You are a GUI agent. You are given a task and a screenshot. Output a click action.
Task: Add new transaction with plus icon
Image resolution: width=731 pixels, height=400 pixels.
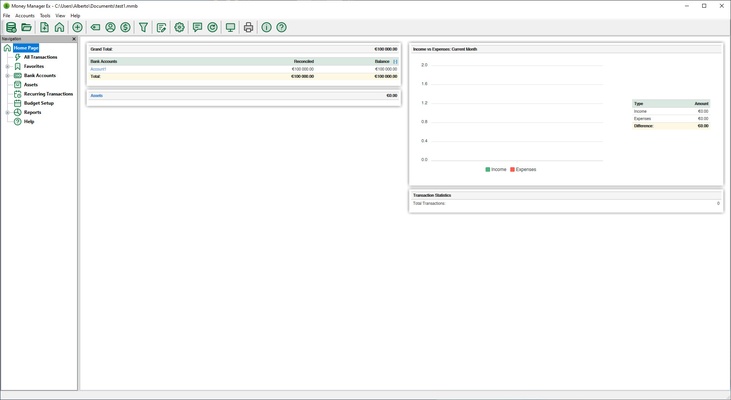tap(77, 28)
